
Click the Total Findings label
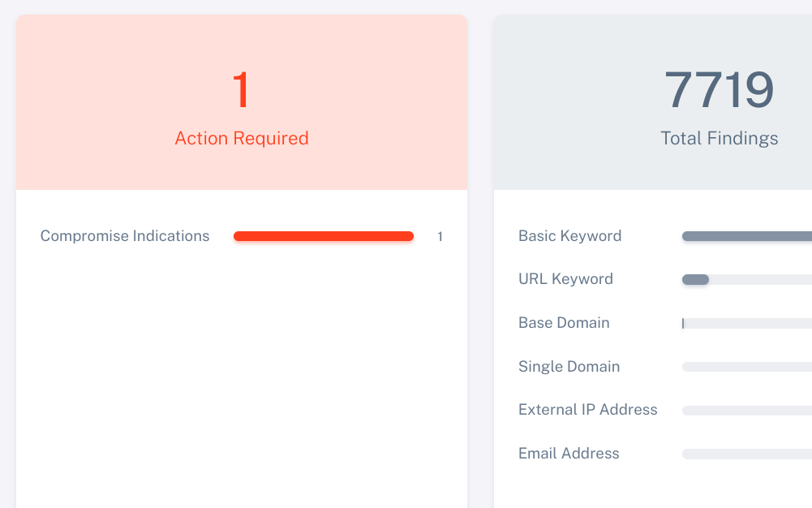(719, 138)
